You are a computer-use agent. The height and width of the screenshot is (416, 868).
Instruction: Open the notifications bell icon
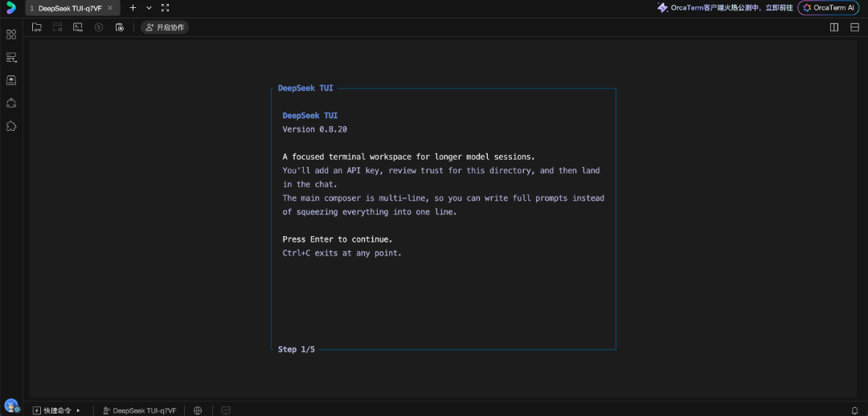point(854,410)
